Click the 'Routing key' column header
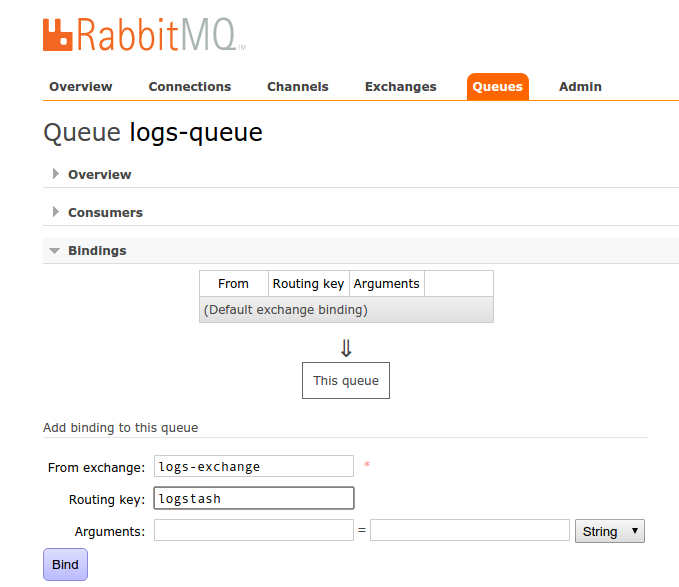The image size is (679, 587). click(308, 284)
